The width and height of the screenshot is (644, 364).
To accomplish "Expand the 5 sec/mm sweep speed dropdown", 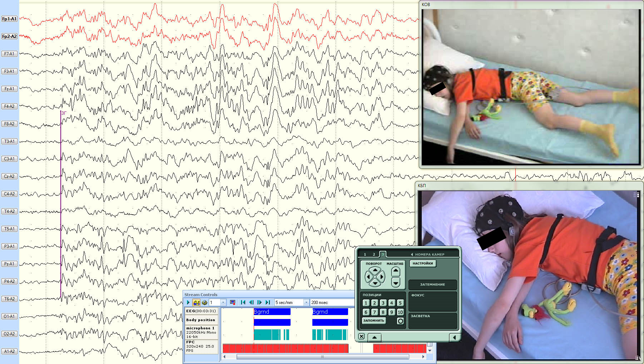I will tap(306, 303).
